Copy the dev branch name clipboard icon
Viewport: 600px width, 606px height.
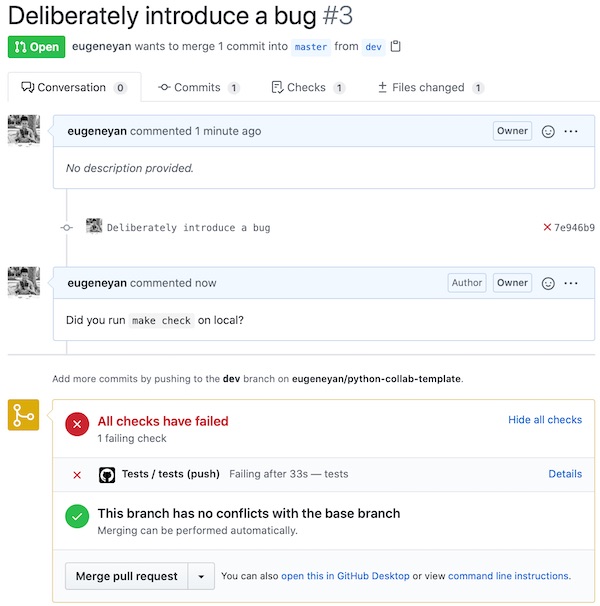(396, 47)
